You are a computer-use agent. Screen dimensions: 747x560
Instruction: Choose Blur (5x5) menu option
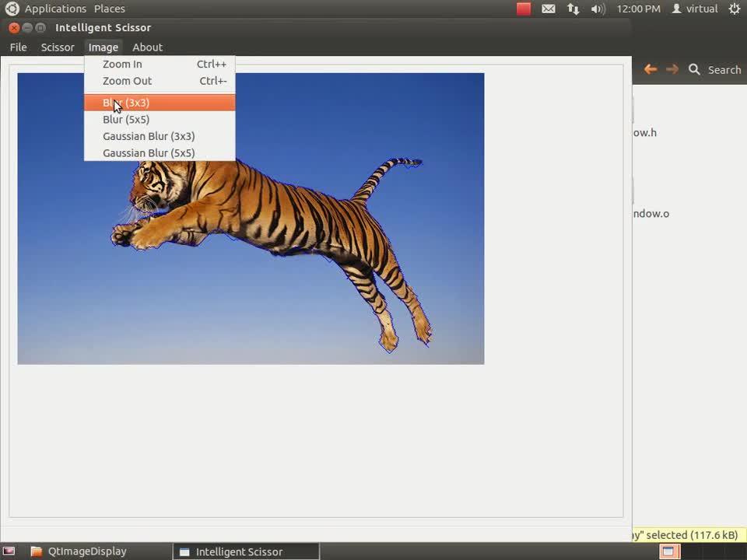coord(126,120)
